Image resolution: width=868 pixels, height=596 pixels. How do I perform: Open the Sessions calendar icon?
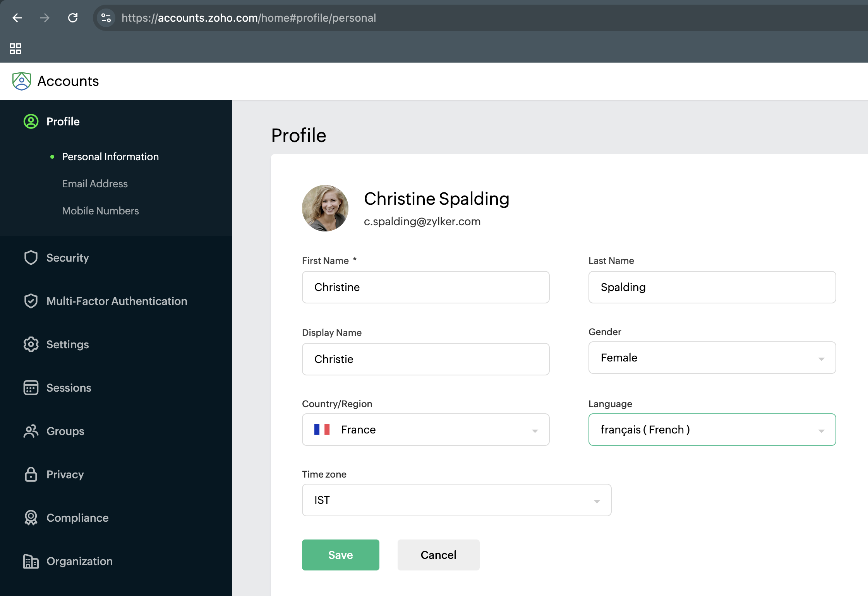tap(31, 388)
